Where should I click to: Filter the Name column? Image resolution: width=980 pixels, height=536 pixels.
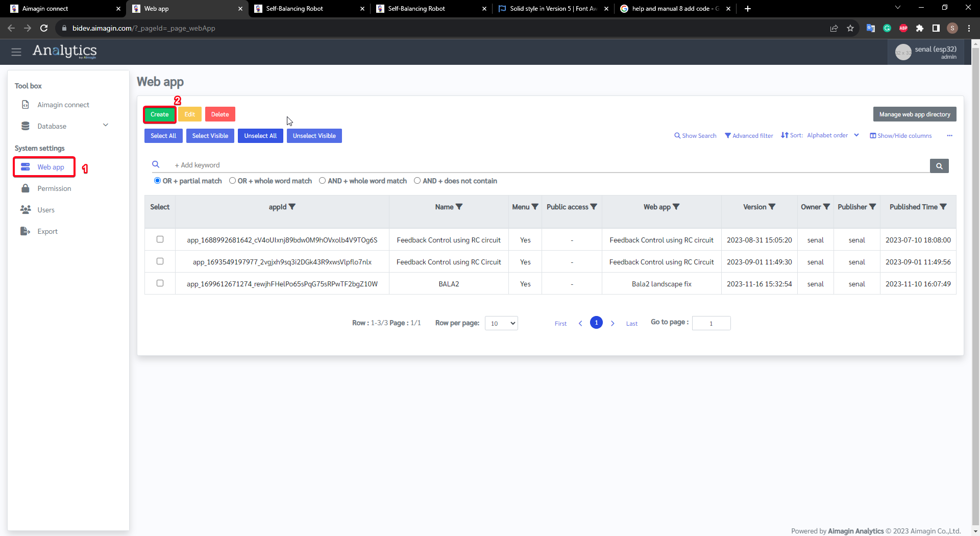pyautogui.click(x=459, y=207)
